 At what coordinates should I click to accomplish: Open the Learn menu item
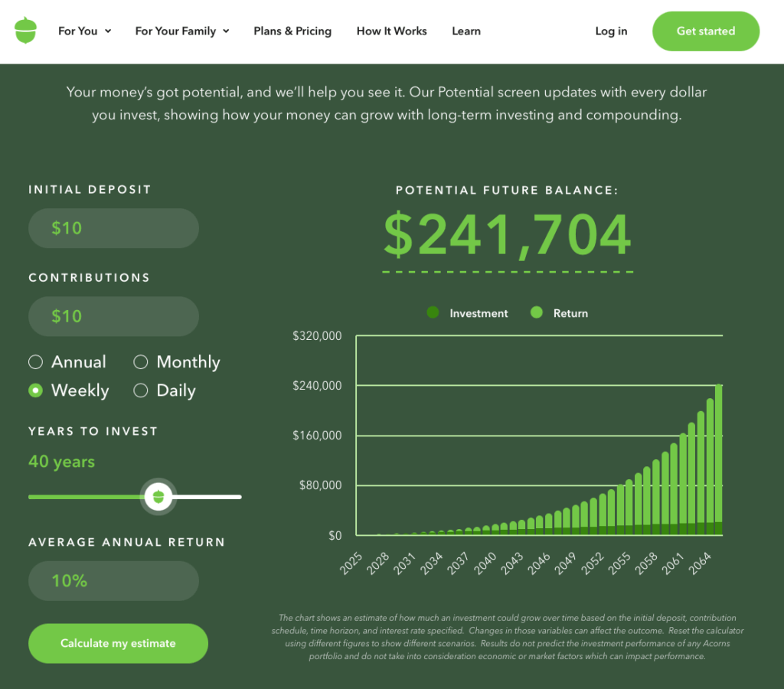pyautogui.click(x=465, y=31)
